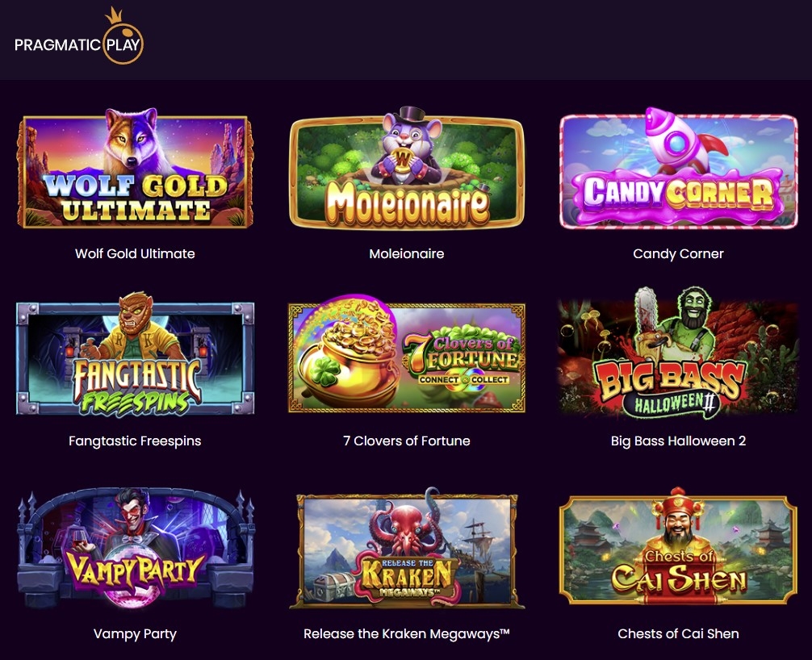Click the Chests of Cai Shen text link
This screenshot has width=812, height=660.
(x=678, y=633)
